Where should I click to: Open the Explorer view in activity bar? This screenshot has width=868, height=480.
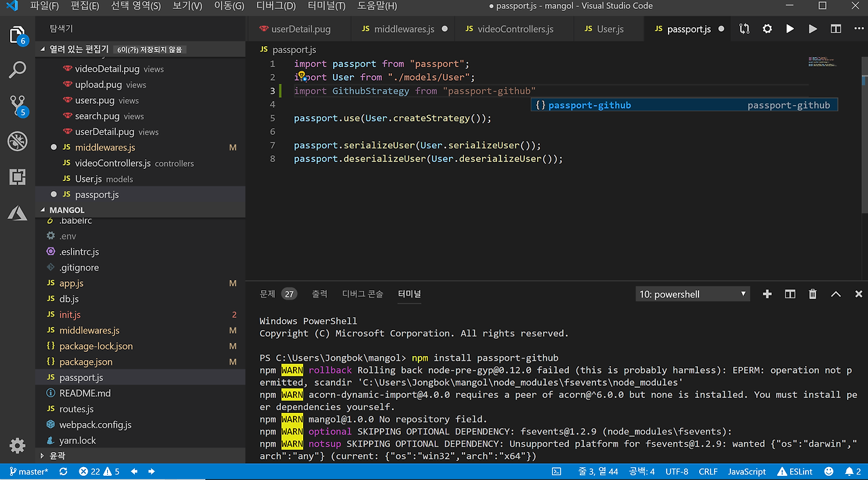pyautogui.click(x=17, y=35)
